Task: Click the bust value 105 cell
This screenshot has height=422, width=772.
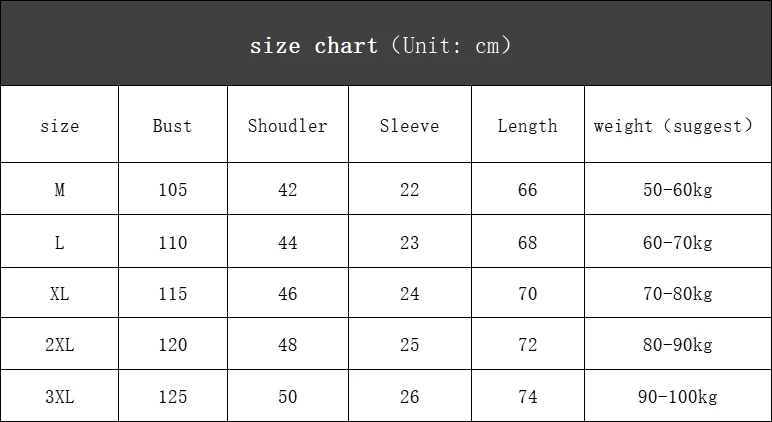Action: pyautogui.click(x=173, y=190)
